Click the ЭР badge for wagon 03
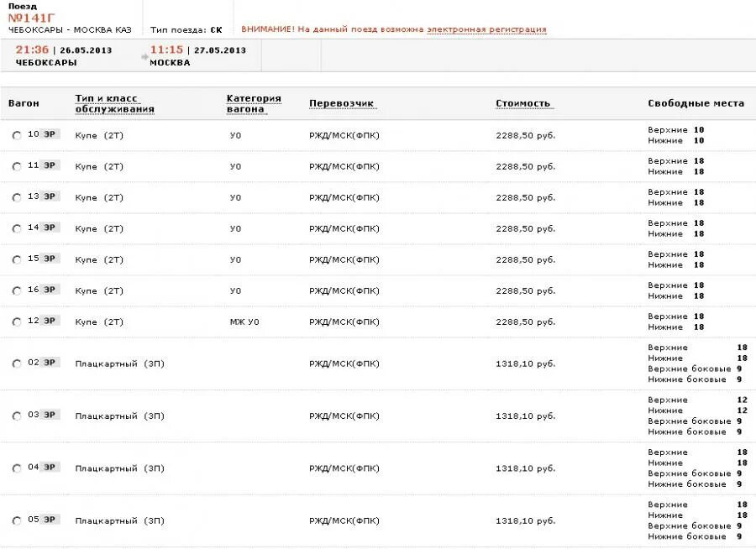Screen dimensions: 756x549 point(50,415)
